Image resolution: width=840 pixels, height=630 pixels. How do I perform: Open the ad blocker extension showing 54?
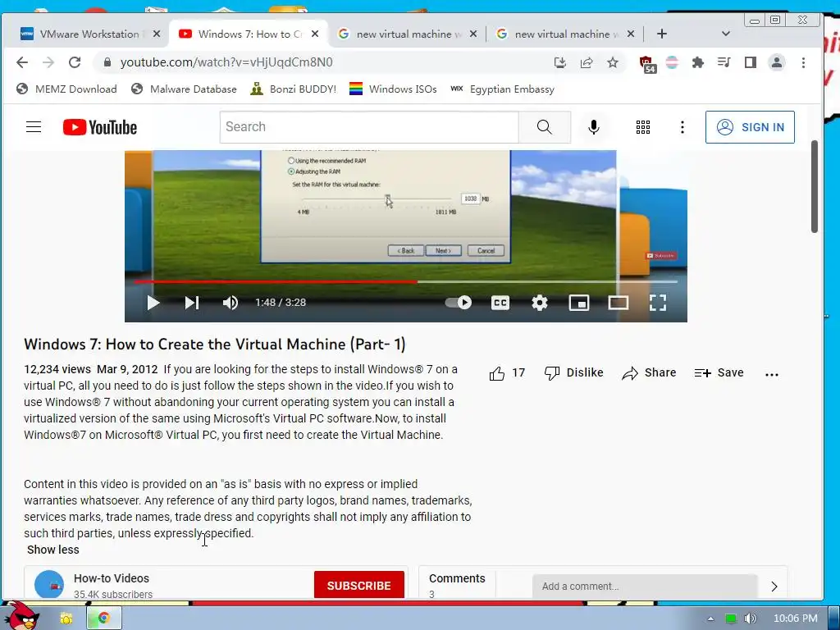pos(646,63)
